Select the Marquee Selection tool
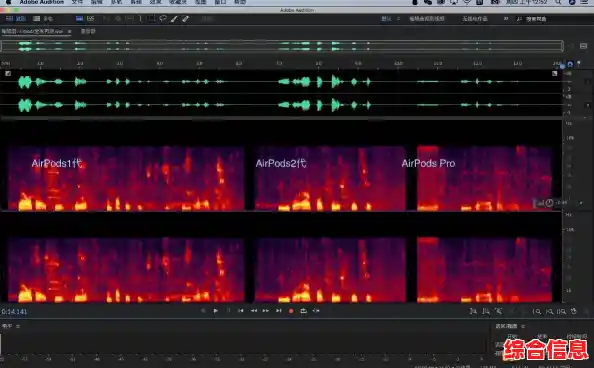The width and height of the screenshot is (594, 368). pyautogui.click(x=152, y=19)
